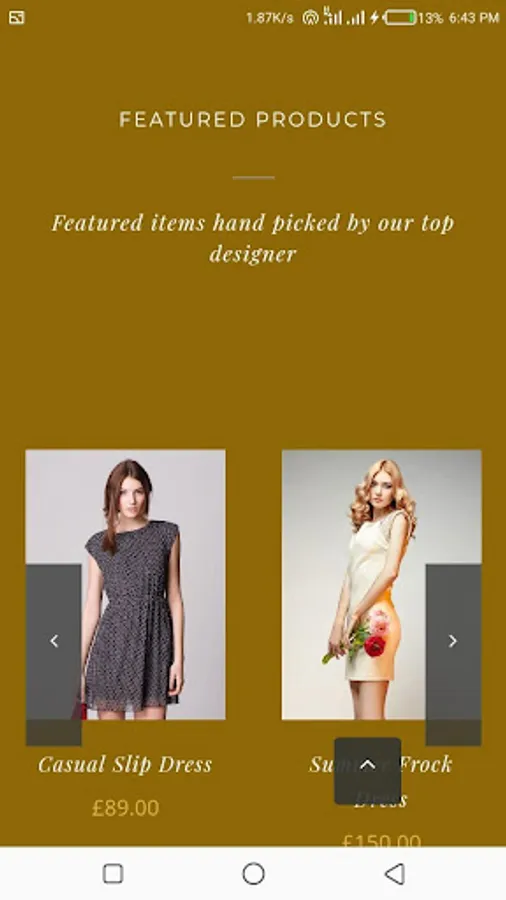Tap the Android back triangle button
Screen dimensions: 506x900
pyautogui.click(x=394, y=874)
